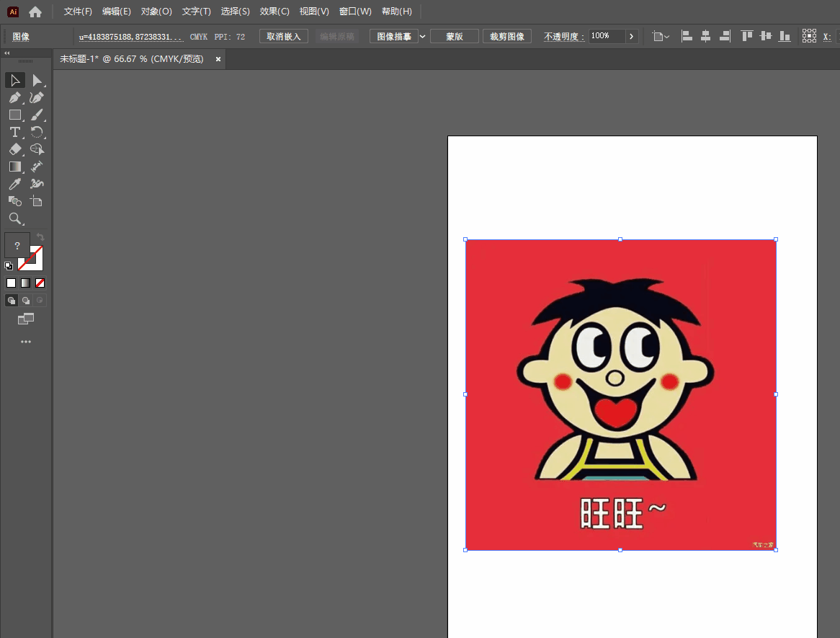This screenshot has height=638, width=840.
Task: Click horizontal align right icon
Action: (x=724, y=37)
